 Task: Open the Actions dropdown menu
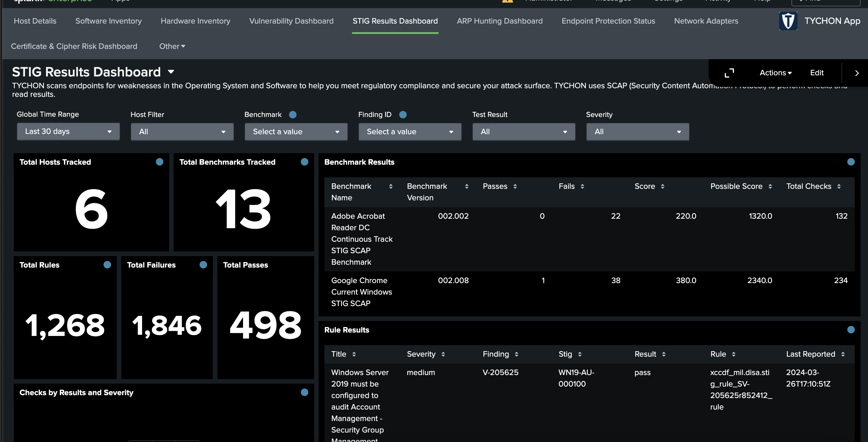pos(775,73)
